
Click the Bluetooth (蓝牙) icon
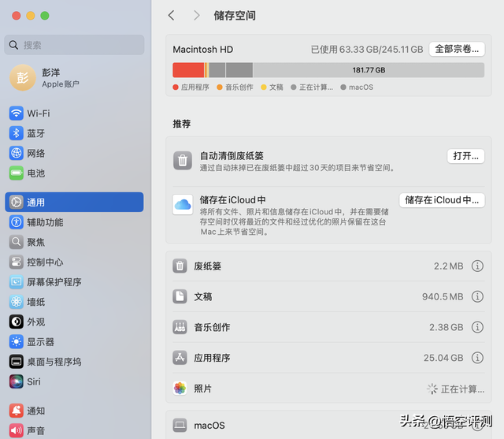16,133
